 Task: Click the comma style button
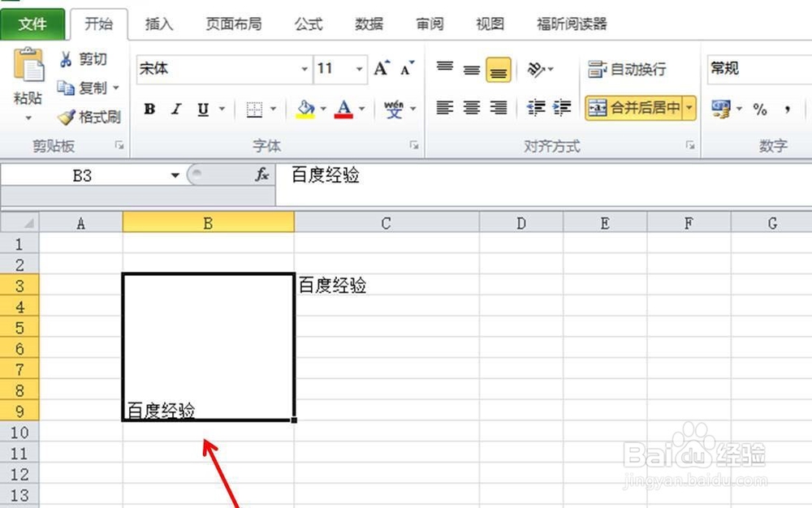[786, 107]
